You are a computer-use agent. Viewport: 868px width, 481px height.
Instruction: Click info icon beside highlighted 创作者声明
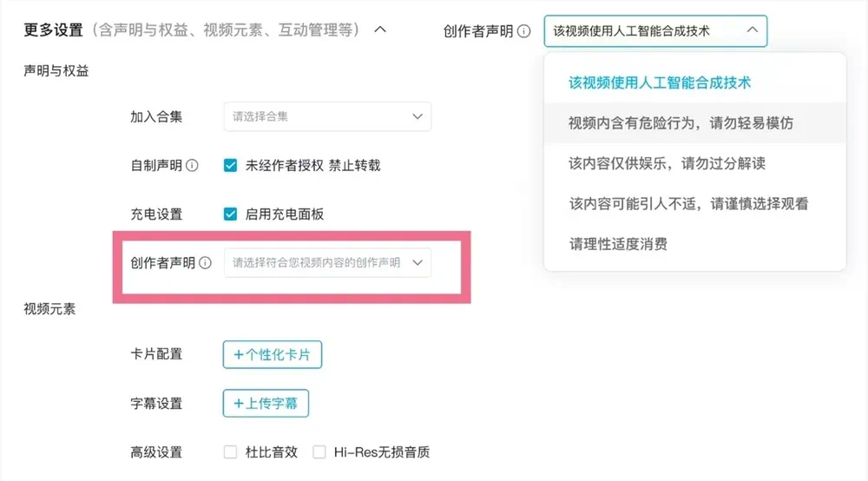(x=206, y=262)
